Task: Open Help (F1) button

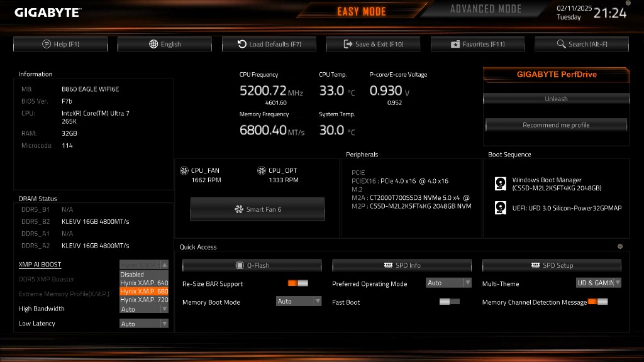Action: 60,44
